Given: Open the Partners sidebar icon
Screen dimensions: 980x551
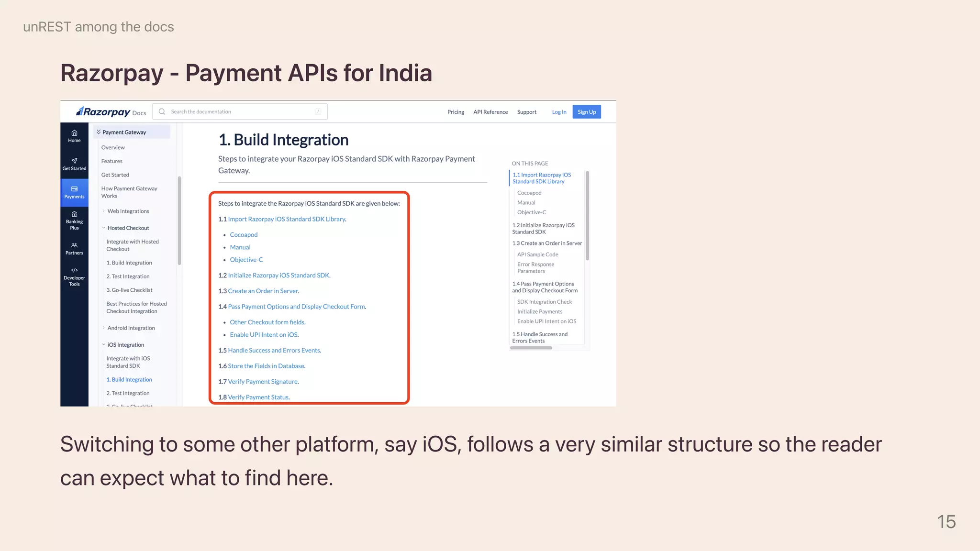Looking at the screenshot, I should [74, 249].
